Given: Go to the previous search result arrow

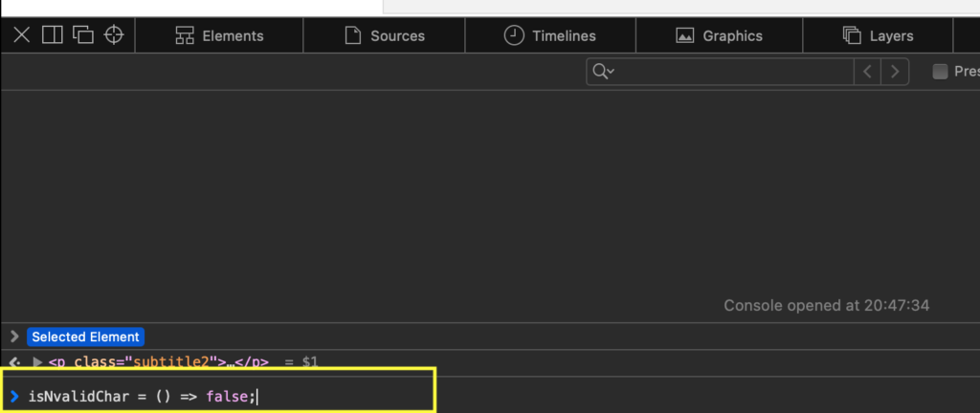Looking at the screenshot, I should pyautogui.click(x=868, y=71).
